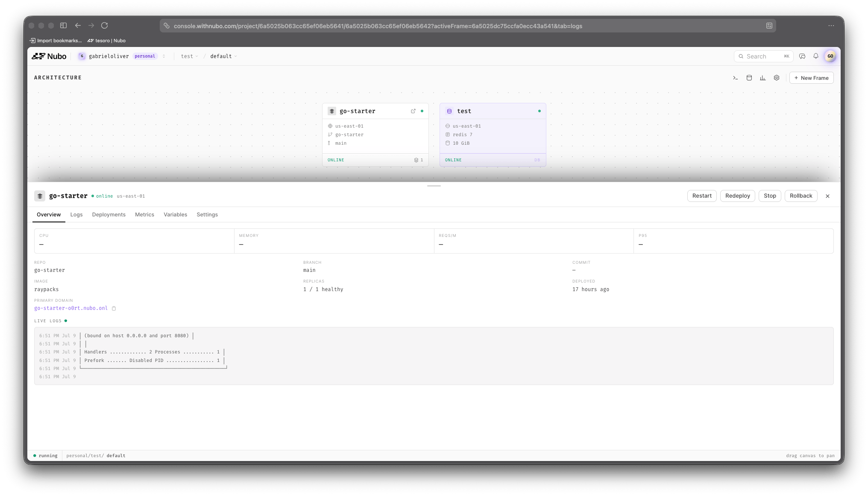The image size is (868, 496).
Task: Open the metrics chart icon in toolbar
Action: (x=762, y=78)
